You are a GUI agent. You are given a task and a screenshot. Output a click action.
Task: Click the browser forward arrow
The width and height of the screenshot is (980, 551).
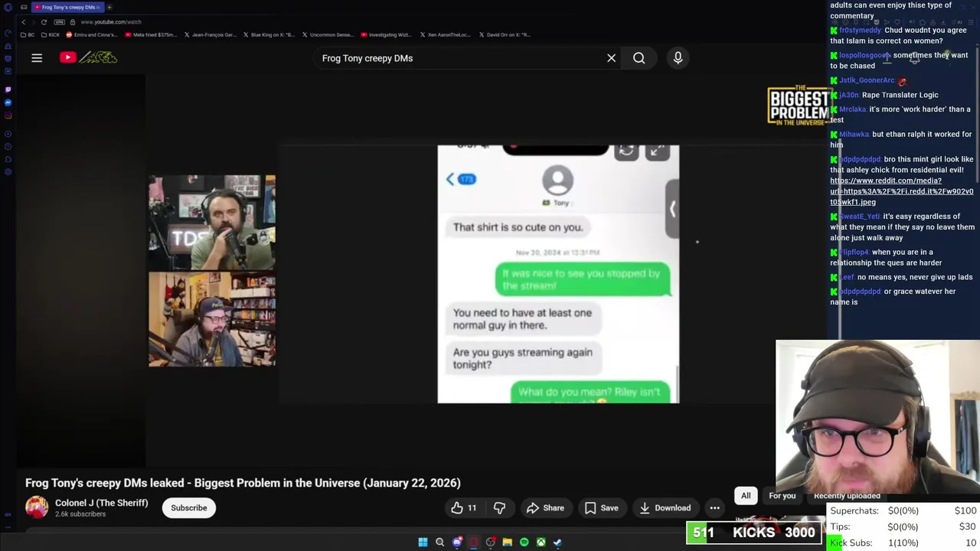pos(33,21)
